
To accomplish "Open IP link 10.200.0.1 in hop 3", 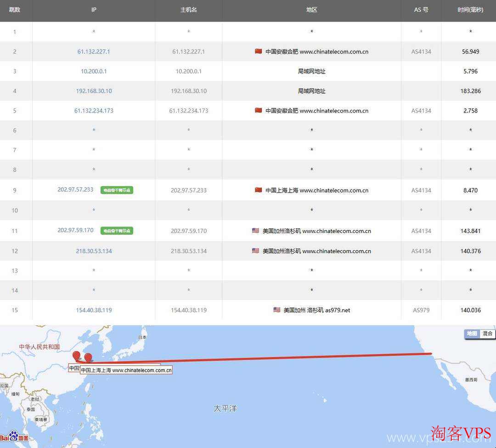I will [94, 71].
